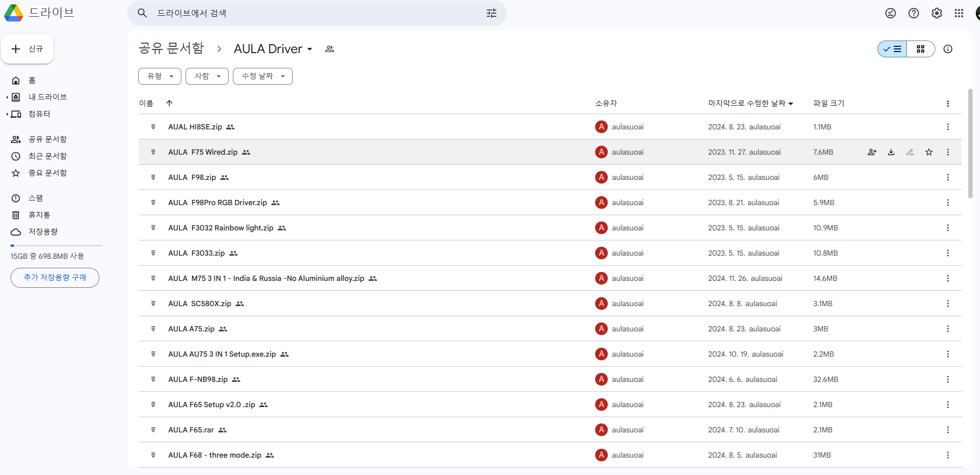The width and height of the screenshot is (980, 475).
Task: Open 중요 문서함 in the sidebar
Action: pyautogui.click(x=48, y=173)
